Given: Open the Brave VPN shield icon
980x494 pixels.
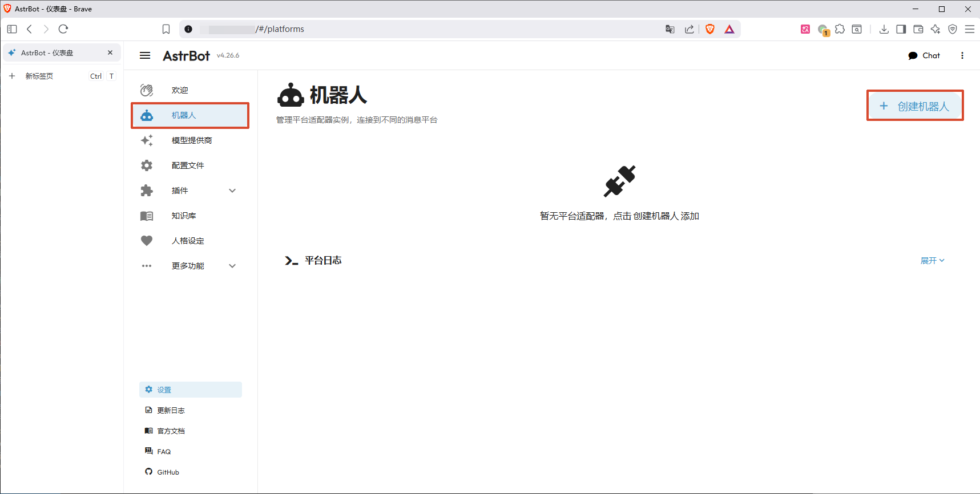Looking at the screenshot, I should (953, 29).
